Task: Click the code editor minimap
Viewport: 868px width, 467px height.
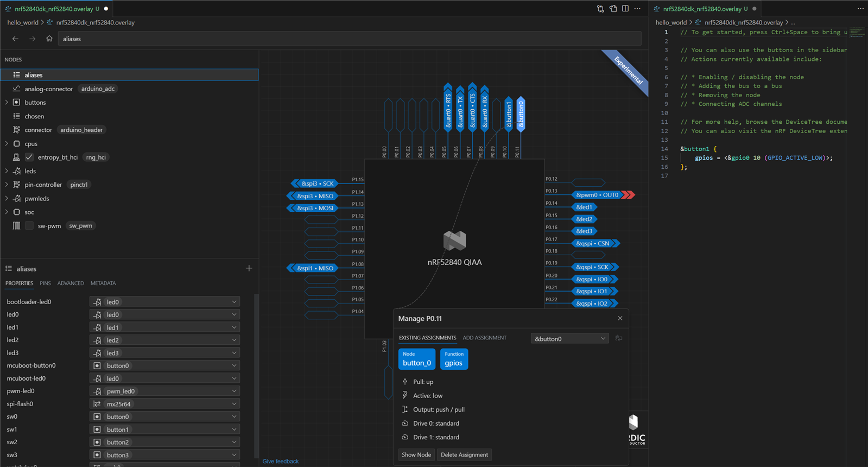Action: (857, 33)
